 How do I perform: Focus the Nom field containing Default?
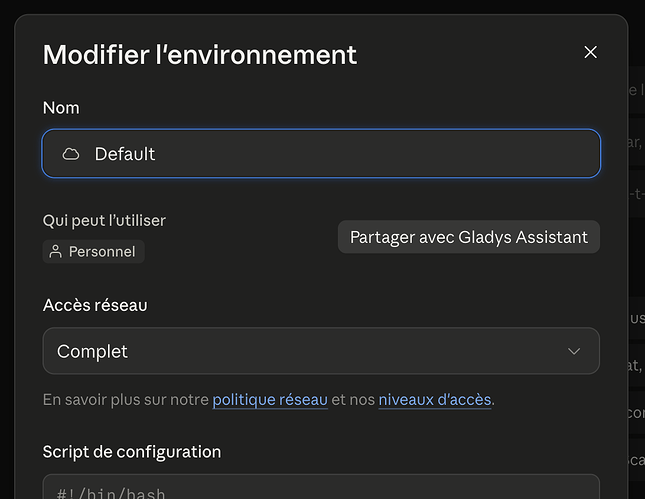pos(321,153)
